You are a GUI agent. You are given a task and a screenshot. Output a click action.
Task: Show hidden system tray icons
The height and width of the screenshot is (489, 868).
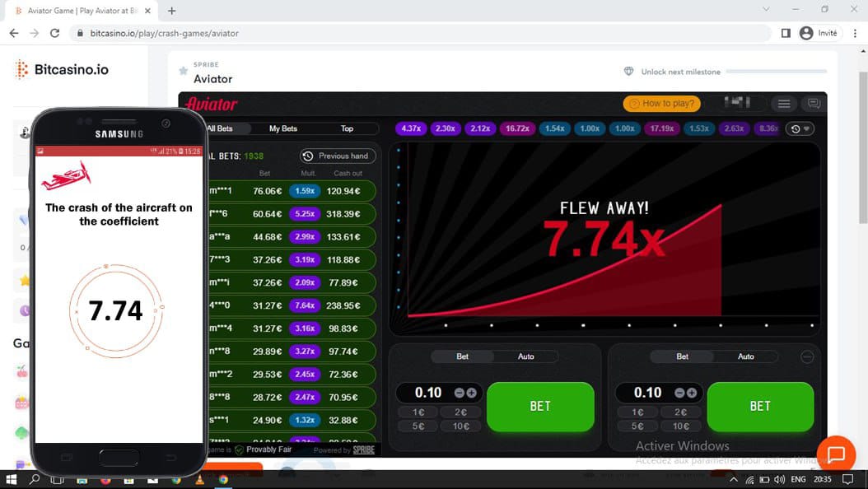[x=734, y=480]
